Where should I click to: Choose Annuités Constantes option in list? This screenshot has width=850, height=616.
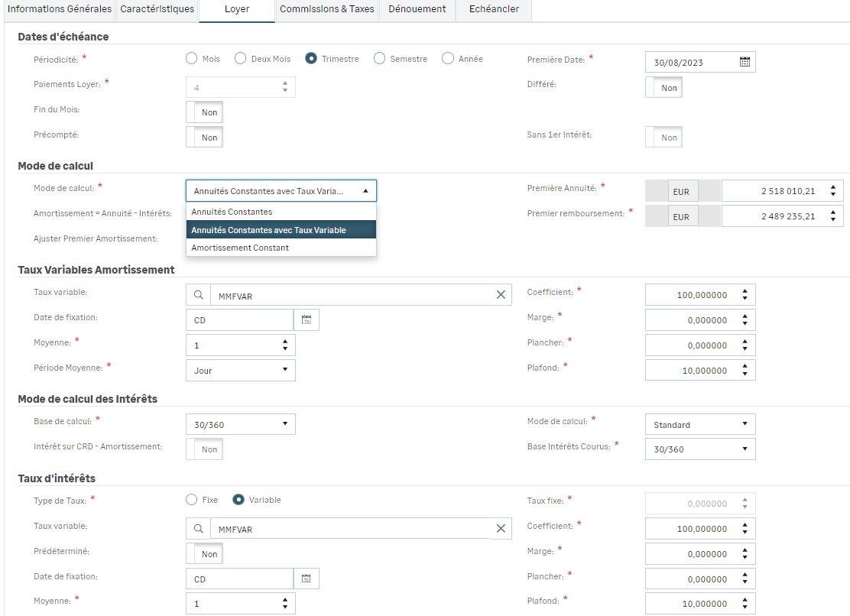tap(232, 212)
